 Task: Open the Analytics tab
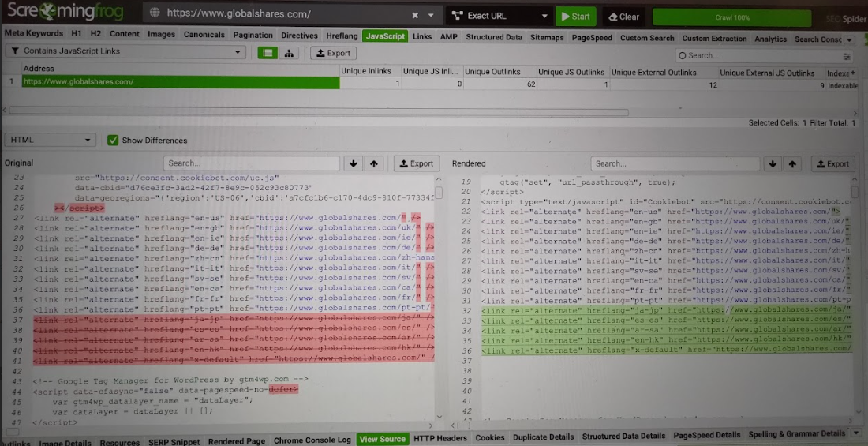point(770,39)
